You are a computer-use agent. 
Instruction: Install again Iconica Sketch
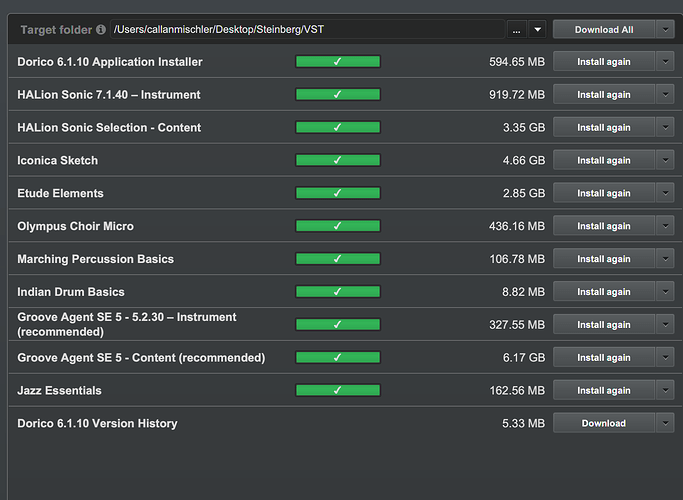(604, 160)
